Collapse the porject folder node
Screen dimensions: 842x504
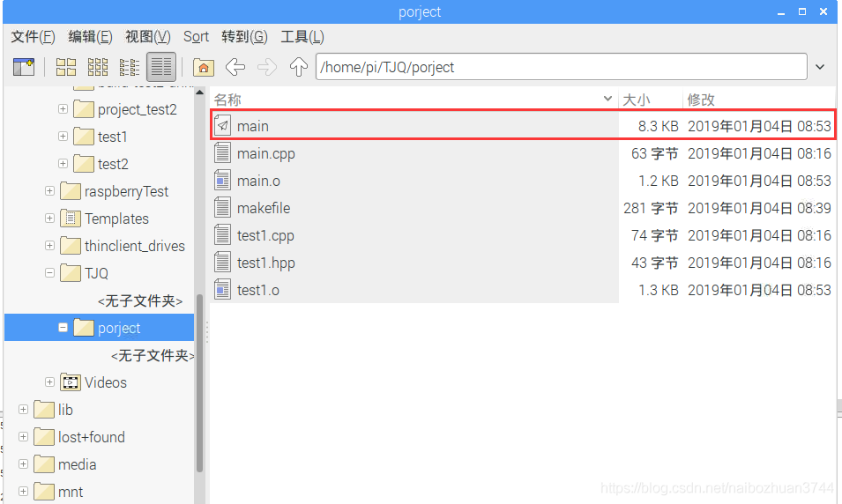pyautogui.click(x=63, y=328)
